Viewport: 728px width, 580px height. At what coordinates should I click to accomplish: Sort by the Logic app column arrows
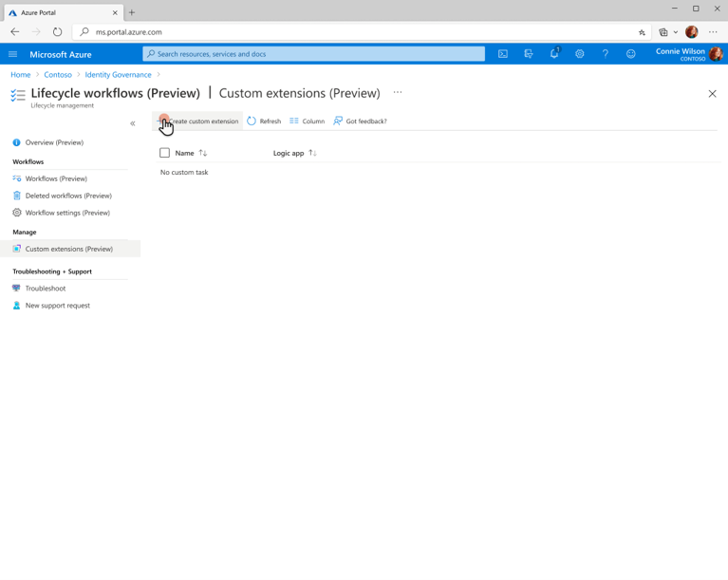pos(312,153)
